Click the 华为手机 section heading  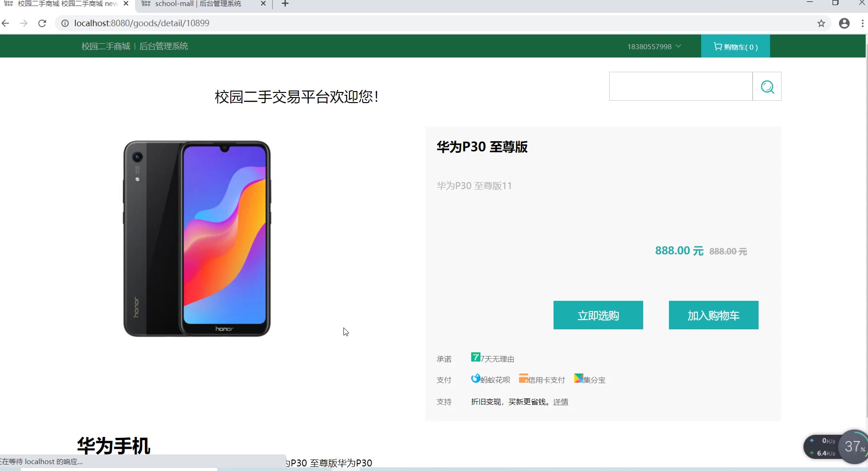[x=114, y=446]
